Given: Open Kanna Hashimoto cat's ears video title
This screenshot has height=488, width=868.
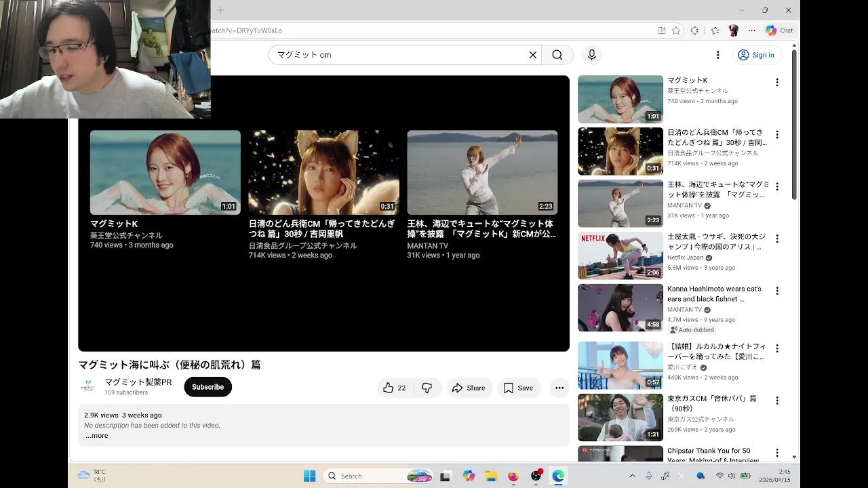Looking at the screenshot, I should coord(714,293).
